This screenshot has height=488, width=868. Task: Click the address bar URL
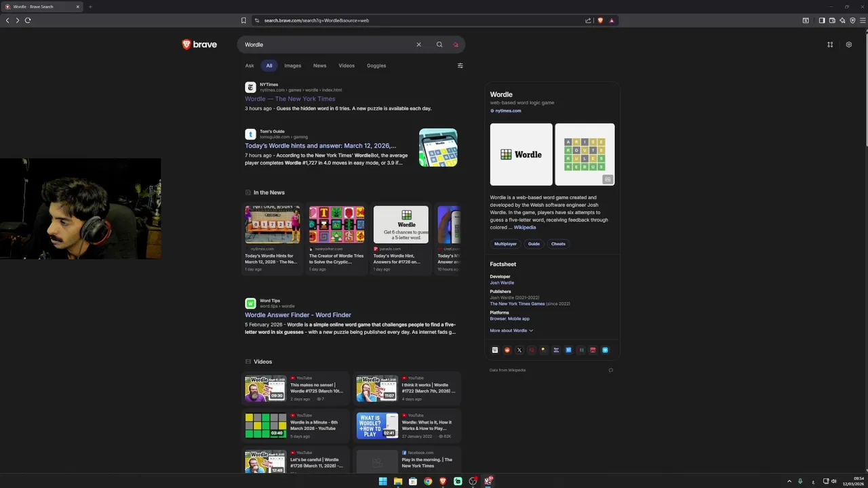point(317,20)
